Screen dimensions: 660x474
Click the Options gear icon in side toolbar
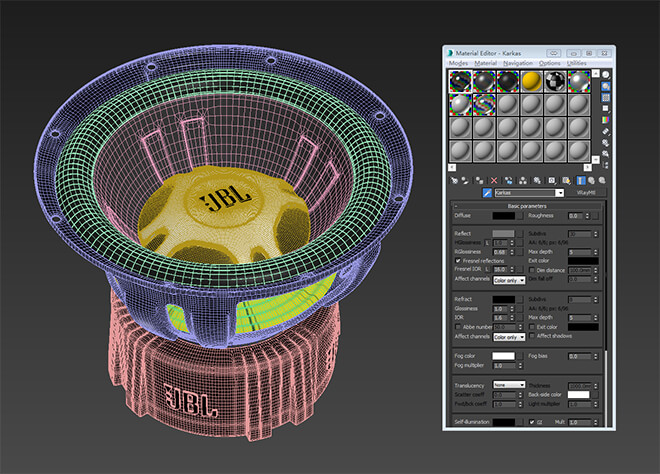coord(606,143)
